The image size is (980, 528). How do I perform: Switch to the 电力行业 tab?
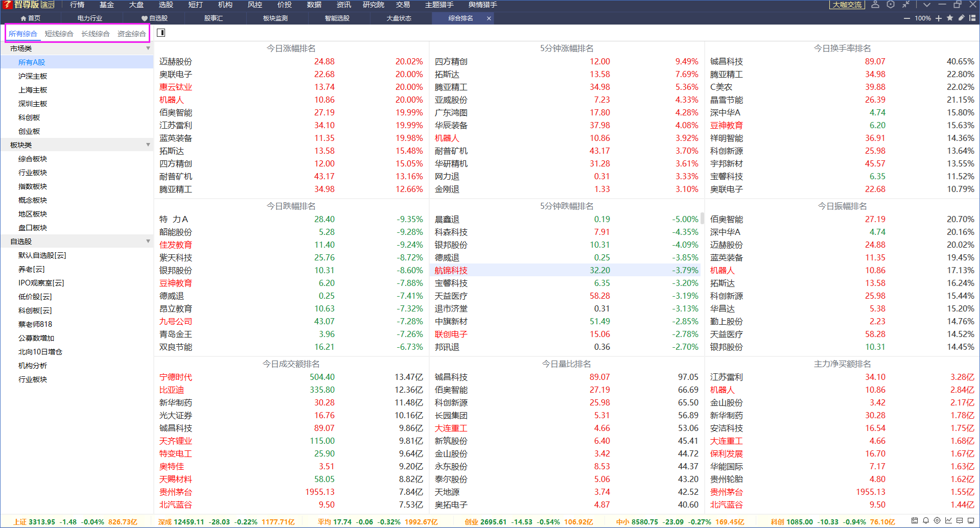90,18
